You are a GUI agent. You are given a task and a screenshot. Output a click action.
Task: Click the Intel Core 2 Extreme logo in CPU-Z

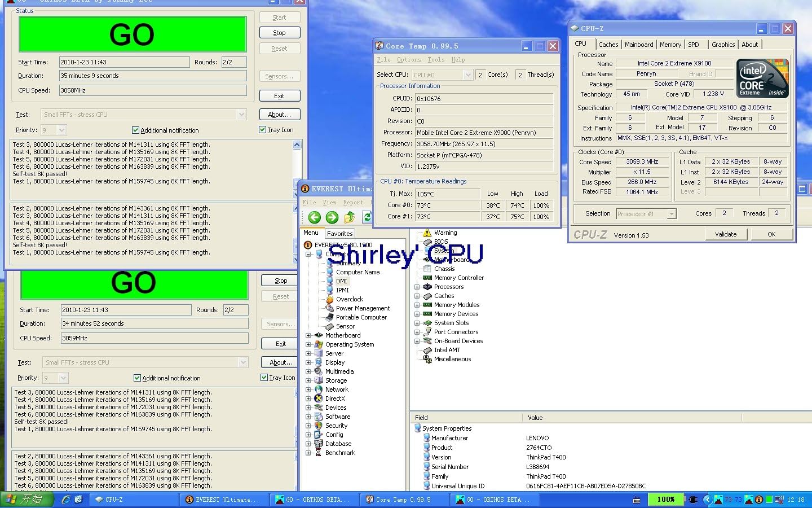point(762,78)
